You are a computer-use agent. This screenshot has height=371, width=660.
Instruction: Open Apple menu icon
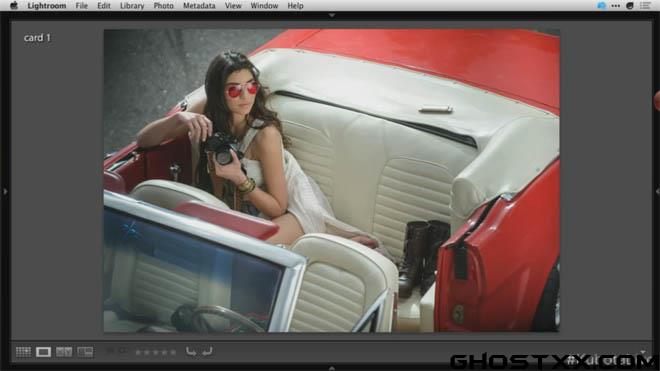point(13,5)
